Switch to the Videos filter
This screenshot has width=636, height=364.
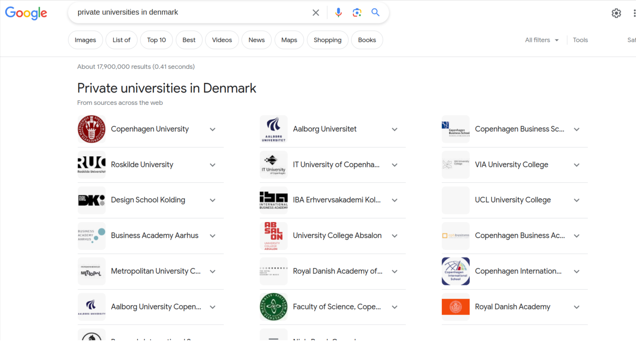[222, 40]
